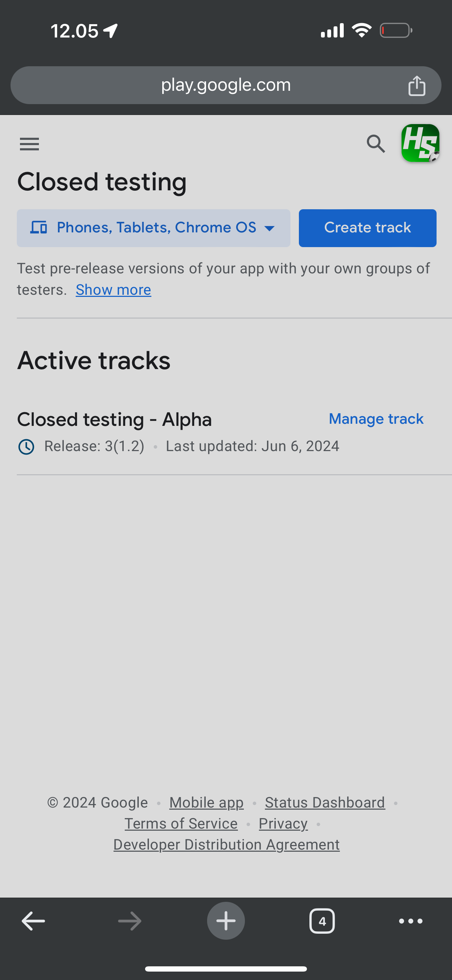Open the Terms of Service link
The image size is (452, 980).
pos(181,824)
